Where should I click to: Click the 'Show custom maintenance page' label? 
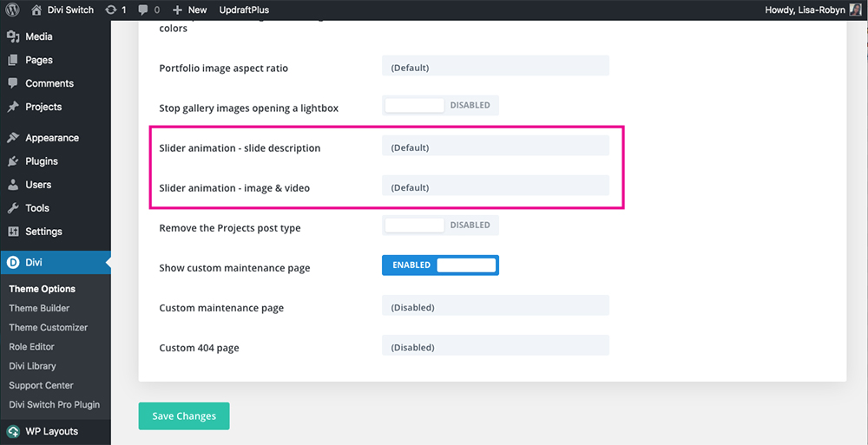234,268
